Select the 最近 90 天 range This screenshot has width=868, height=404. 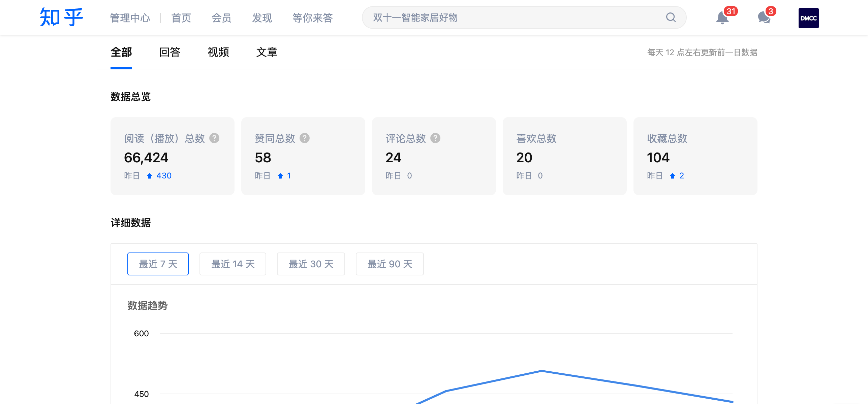390,264
